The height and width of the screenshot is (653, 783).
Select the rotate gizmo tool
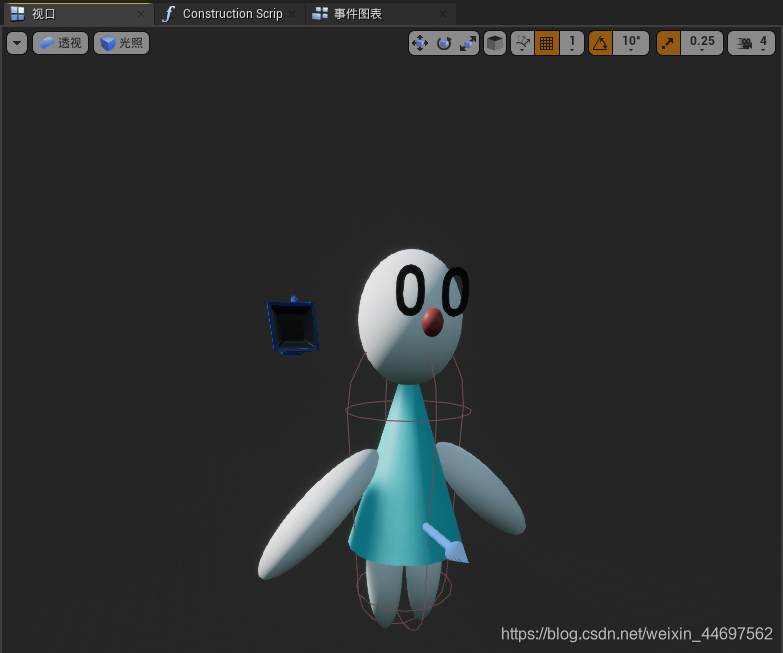pos(444,43)
